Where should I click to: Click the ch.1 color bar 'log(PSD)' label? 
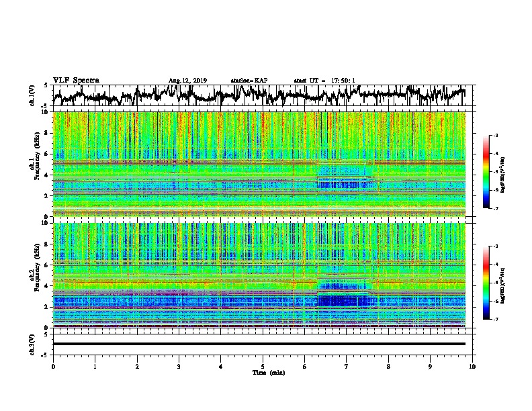[x=503, y=175]
